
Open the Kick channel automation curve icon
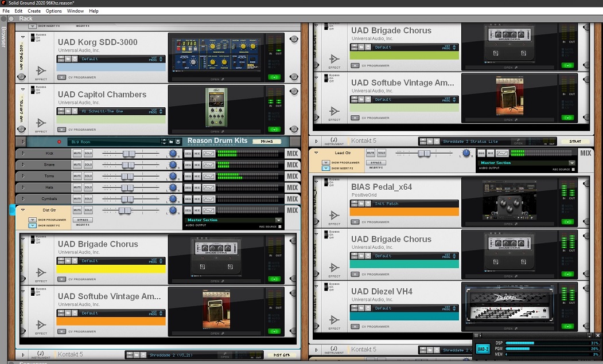tap(209, 154)
